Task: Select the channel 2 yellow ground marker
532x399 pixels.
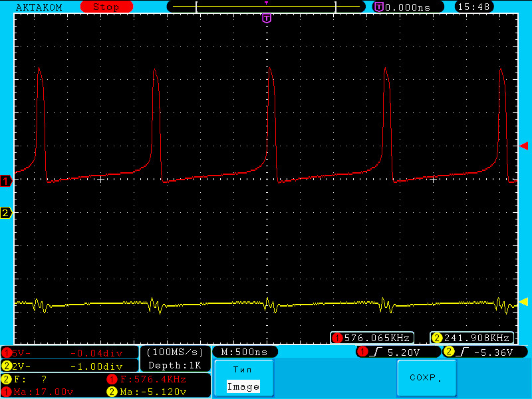Action: pos(6,213)
